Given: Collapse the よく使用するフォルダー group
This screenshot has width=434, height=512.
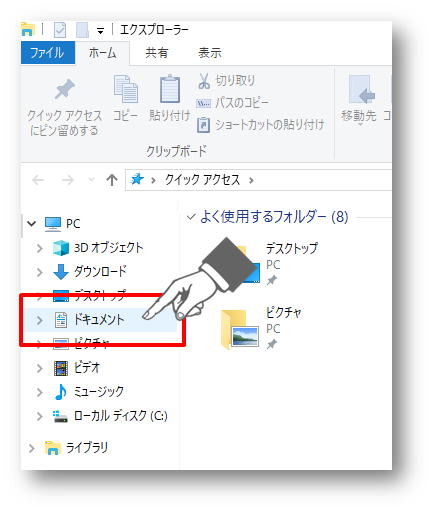Looking at the screenshot, I should click(x=191, y=217).
